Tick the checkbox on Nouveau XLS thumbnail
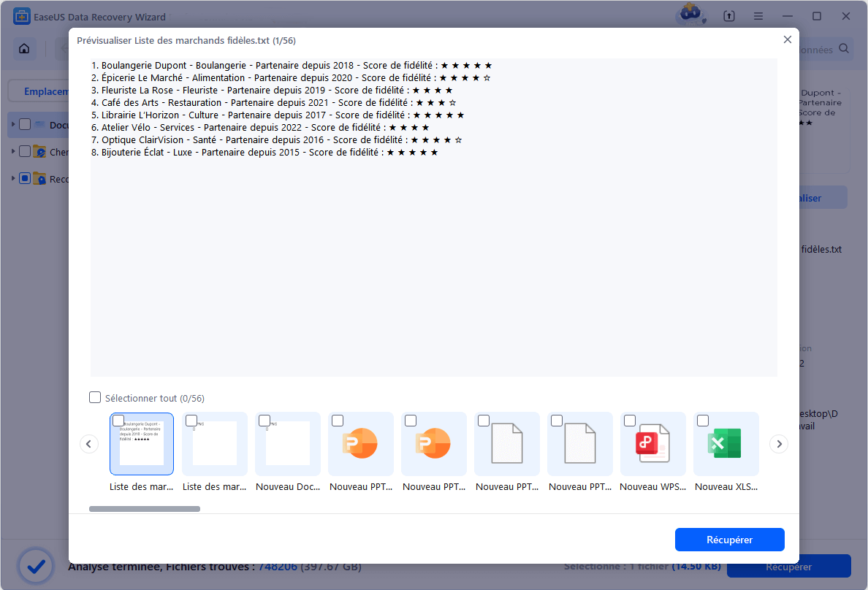This screenshot has width=868, height=590. click(x=703, y=421)
